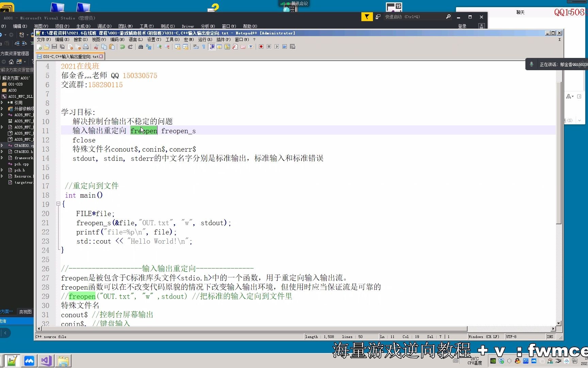This screenshot has width=588, height=368.
Task: Expand the pch.h tree node
Action: 2,170
